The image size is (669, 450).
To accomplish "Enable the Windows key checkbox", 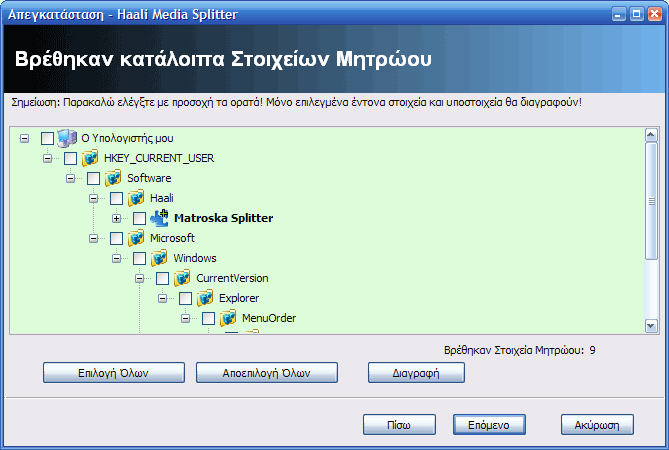I will point(140,258).
